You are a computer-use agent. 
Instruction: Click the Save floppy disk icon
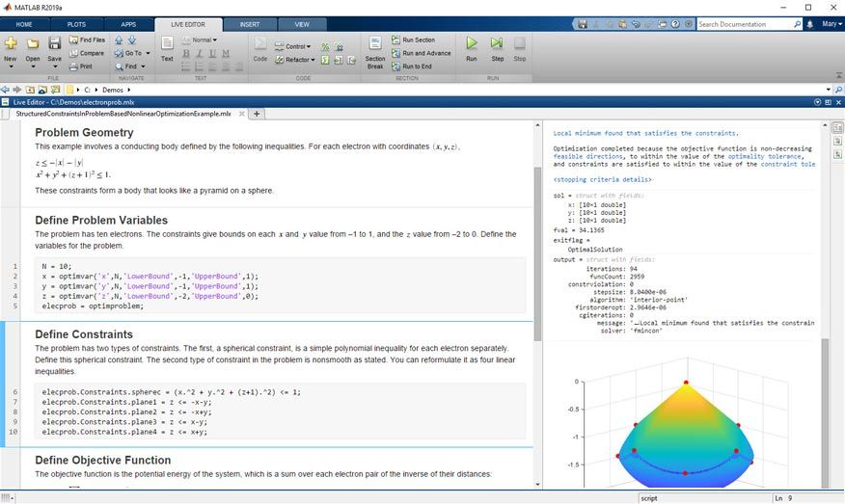click(x=54, y=43)
